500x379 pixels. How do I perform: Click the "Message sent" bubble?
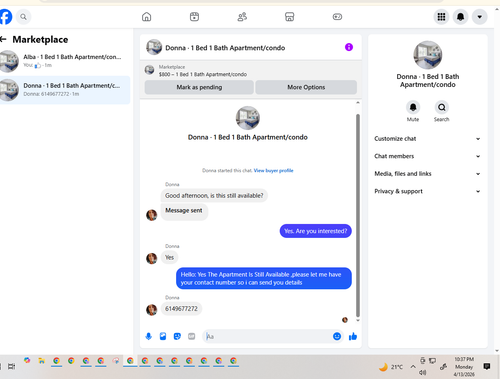tap(184, 212)
